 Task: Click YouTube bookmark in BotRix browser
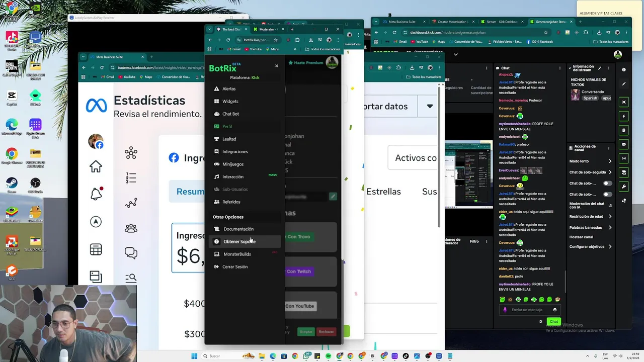(253, 49)
